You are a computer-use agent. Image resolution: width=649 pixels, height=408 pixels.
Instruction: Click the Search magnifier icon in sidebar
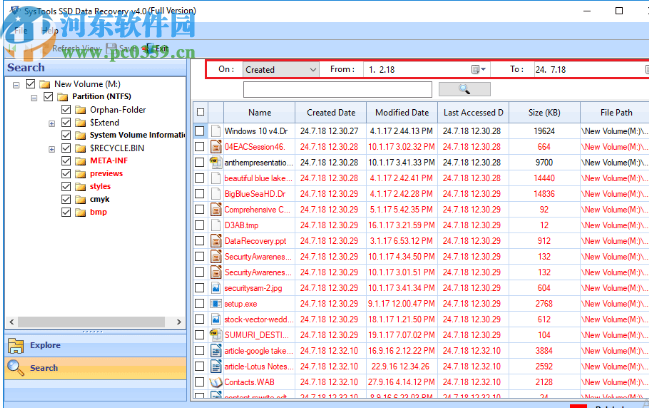16,368
